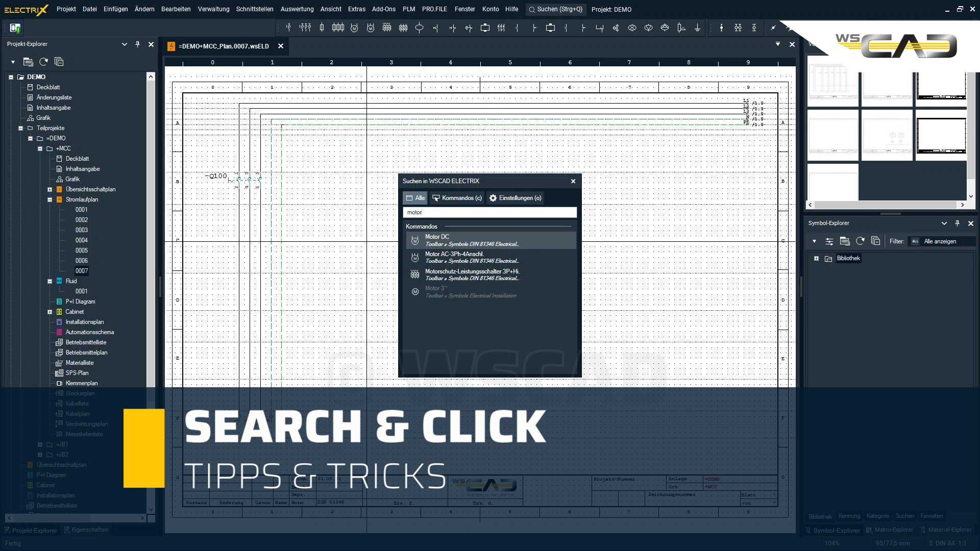The height and width of the screenshot is (551, 980).
Task: Open the Verwaltung menu
Action: (x=213, y=9)
